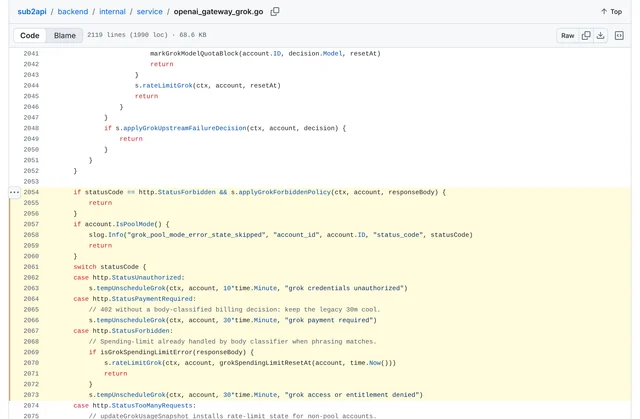Select line number 2061
Viewport: 640px width, 419px height.
[31, 267]
